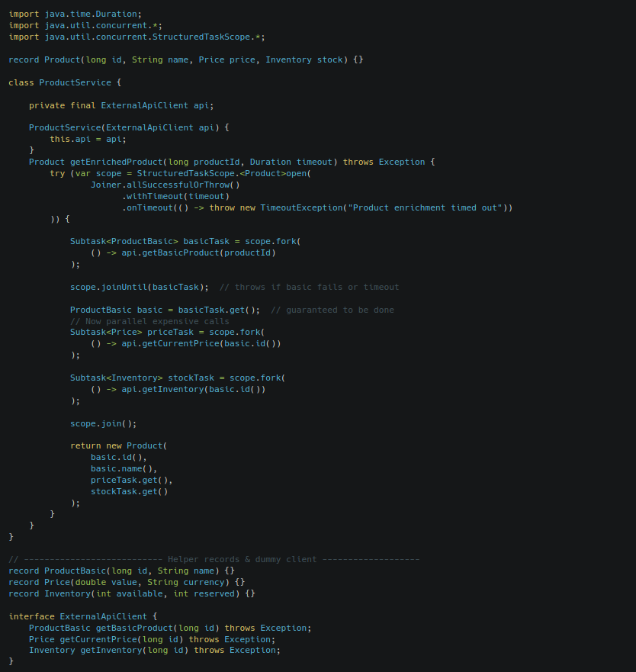Click 'interface ExternalApiClient {' line
Screen dimensions: 636x672
(x=82, y=617)
